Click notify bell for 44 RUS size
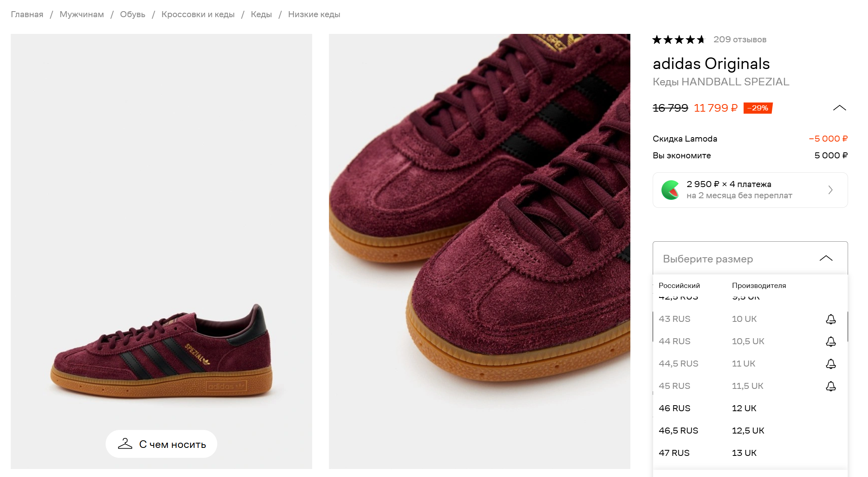868x477 pixels. [831, 341]
